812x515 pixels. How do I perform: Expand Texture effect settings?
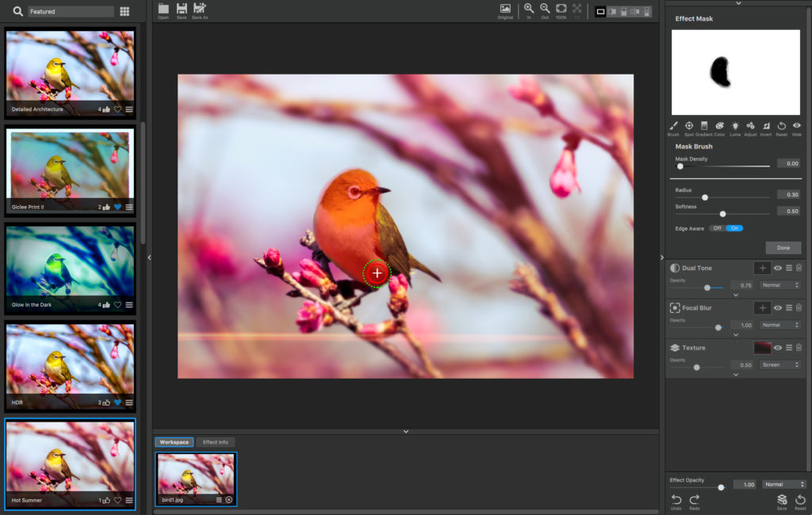tap(736, 375)
